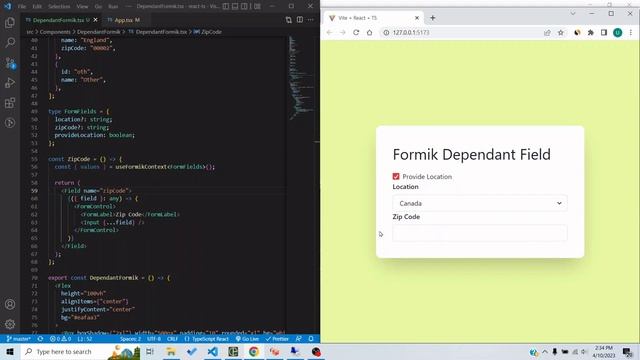Click the Chrome address bar URL 127.0.0.1:5173
This screenshot has width=640, height=360.
(x=411, y=33)
